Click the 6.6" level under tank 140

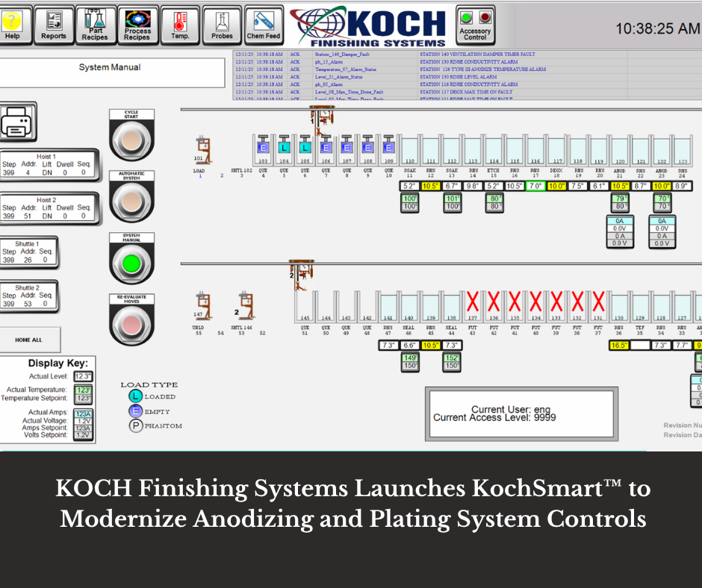(x=409, y=345)
